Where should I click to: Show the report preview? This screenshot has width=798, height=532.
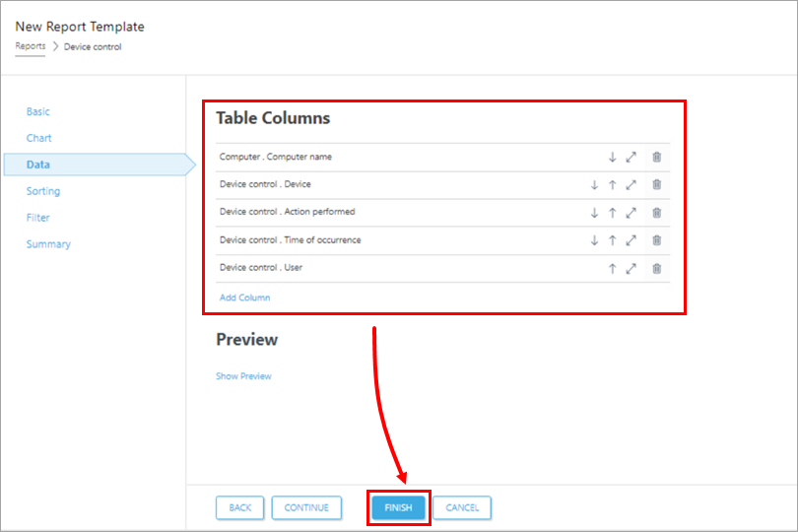[243, 376]
